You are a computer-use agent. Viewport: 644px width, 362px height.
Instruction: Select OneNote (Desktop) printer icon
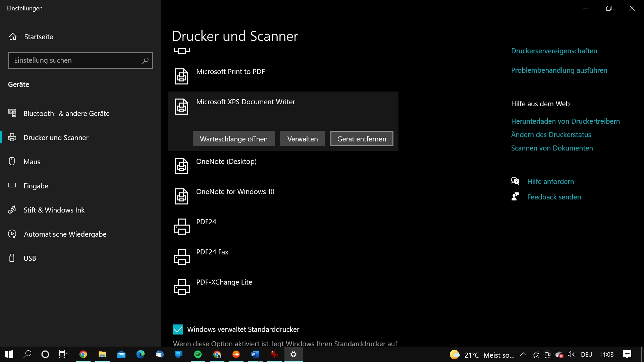181,166
